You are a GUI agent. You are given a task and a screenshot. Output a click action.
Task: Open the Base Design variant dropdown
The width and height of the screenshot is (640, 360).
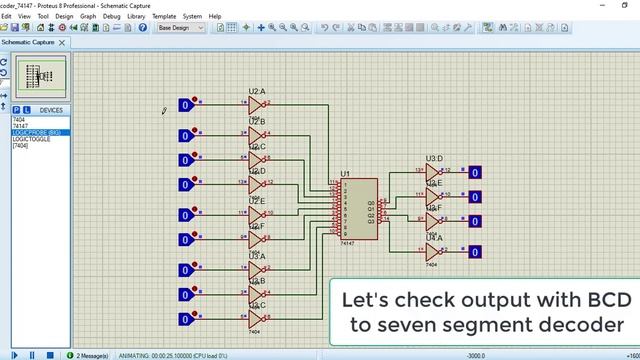180,28
